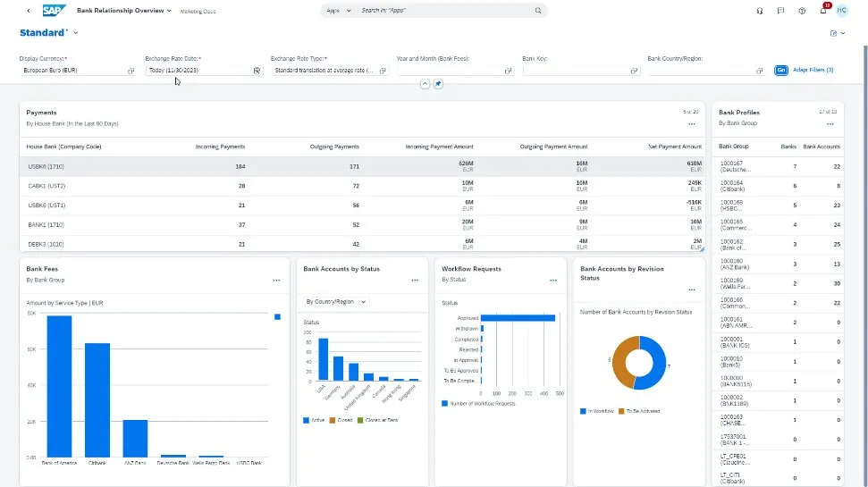Screen dimensions: 868x487
Task: Open the By Country/Region dropdown
Action: click(x=337, y=302)
